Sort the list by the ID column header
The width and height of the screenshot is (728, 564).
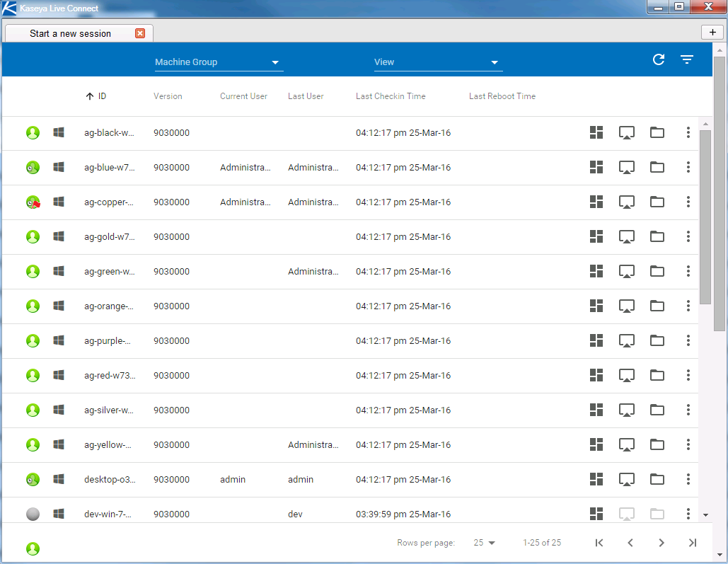pos(102,96)
